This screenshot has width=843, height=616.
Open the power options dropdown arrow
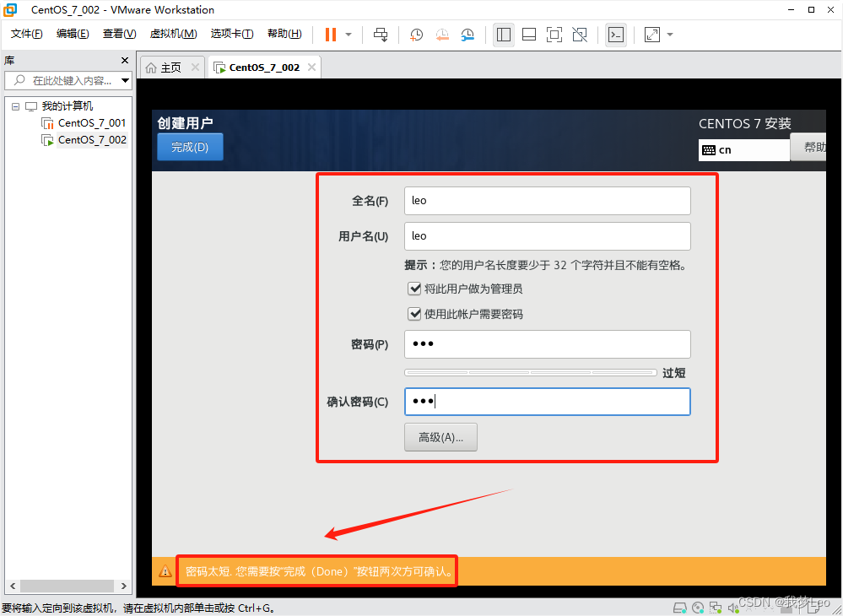click(x=349, y=35)
